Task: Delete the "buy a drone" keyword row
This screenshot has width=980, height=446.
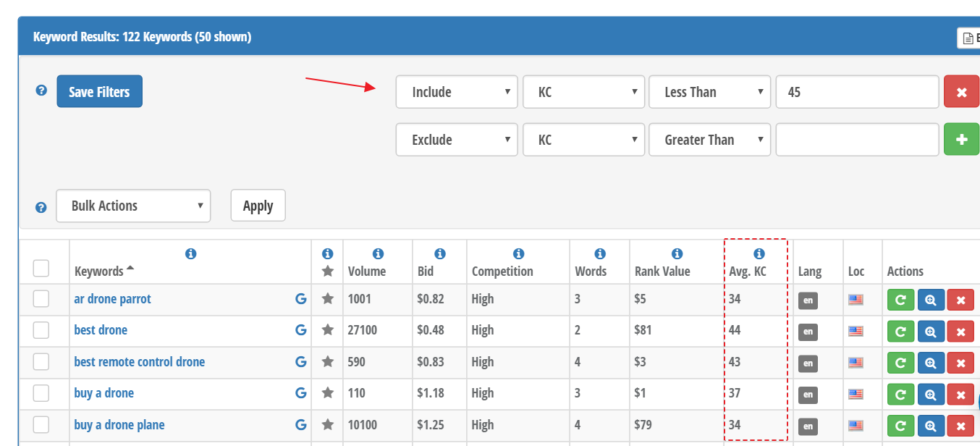Action: pyautogui.click(x=960, y=394)
